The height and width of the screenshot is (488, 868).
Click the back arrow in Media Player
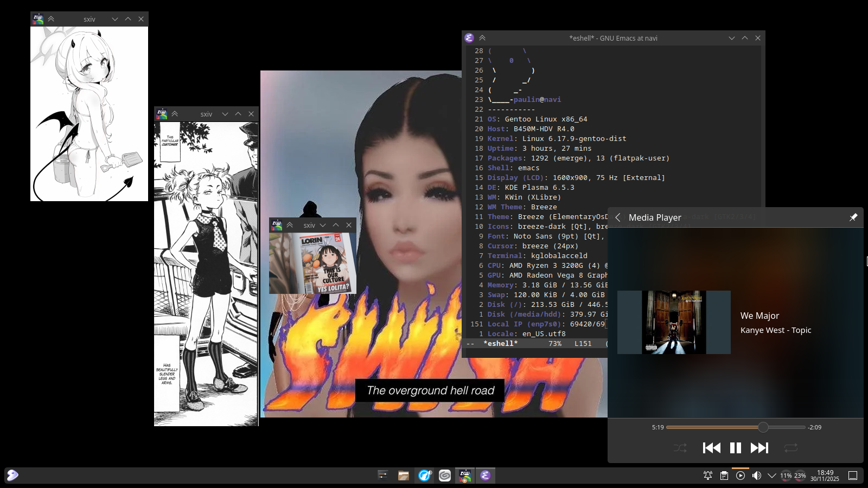tap(618, 217)
